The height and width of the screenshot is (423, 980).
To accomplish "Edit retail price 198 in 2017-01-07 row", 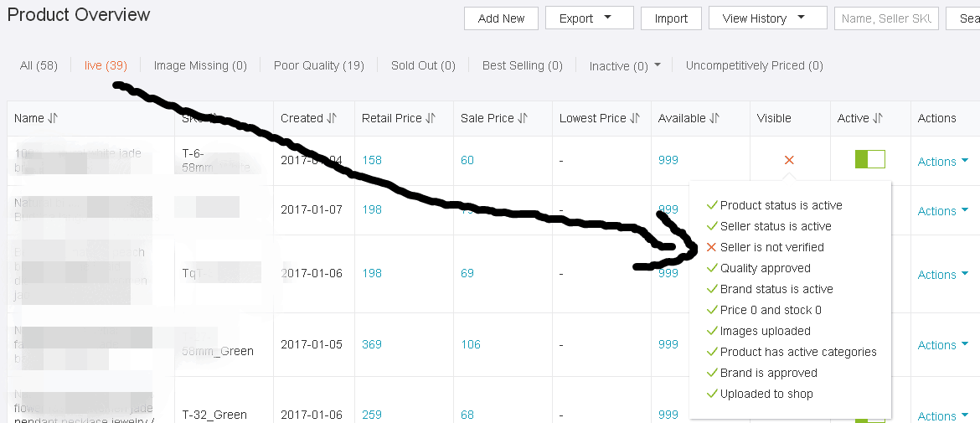I will (x=372, y=209).
